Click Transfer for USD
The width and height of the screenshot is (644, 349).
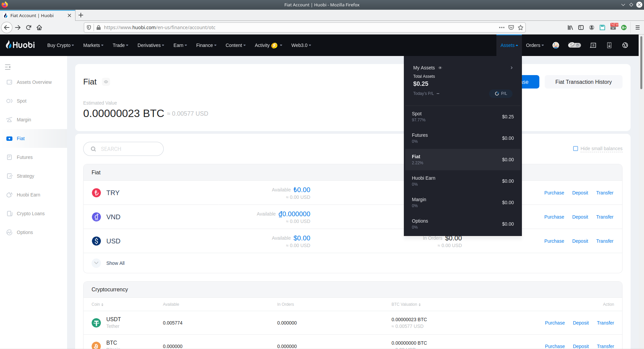pos(604,241)
